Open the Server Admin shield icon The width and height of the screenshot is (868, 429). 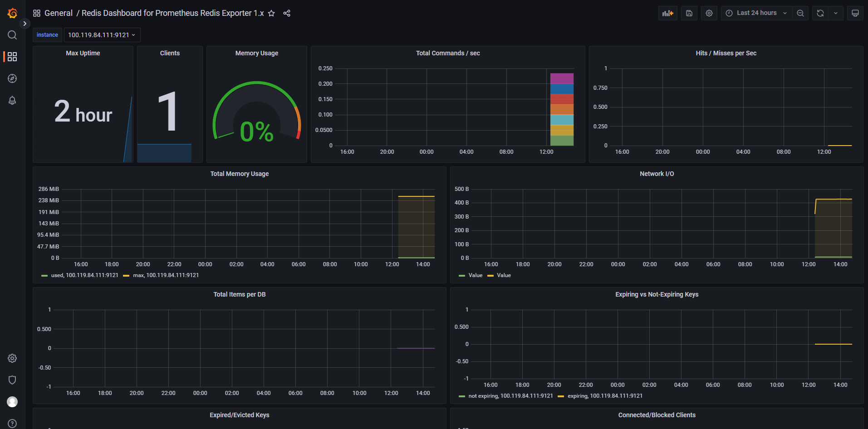12,380
